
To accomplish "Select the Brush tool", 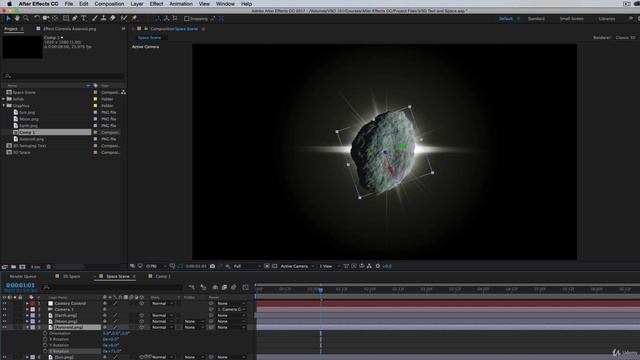I will coord(95,18).
